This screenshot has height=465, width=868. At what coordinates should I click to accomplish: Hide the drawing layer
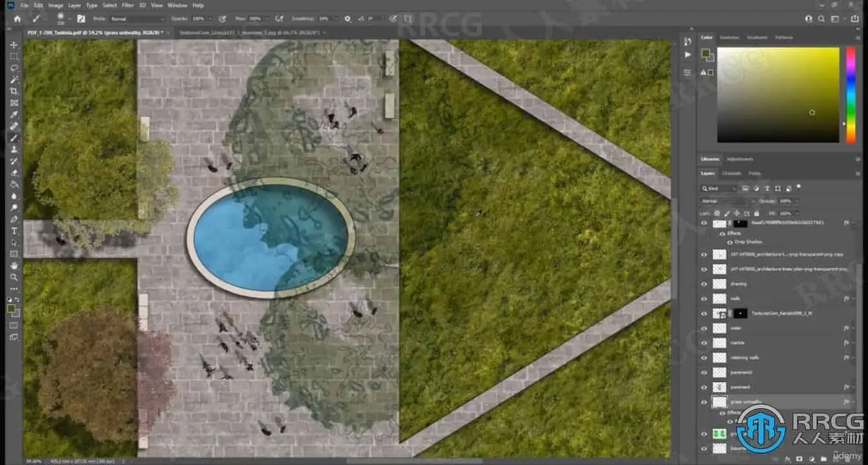point(704,284)
